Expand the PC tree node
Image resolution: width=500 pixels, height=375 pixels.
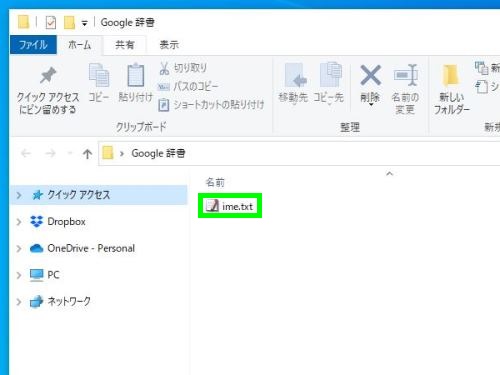click(x=19, y=275)
